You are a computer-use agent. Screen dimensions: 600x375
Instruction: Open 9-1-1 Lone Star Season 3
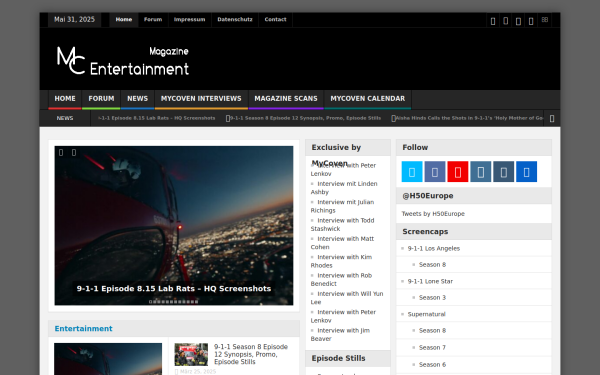click(x=432, y=297)
